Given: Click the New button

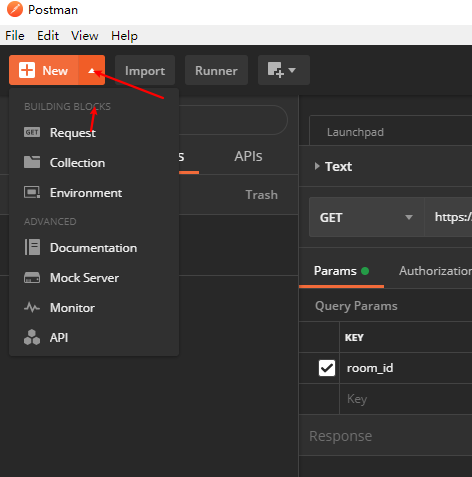Looking at the screenshot, I should coord(44,70).
